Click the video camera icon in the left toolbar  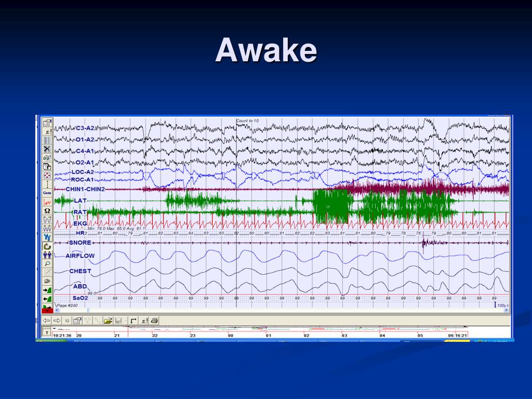[47, 281]
